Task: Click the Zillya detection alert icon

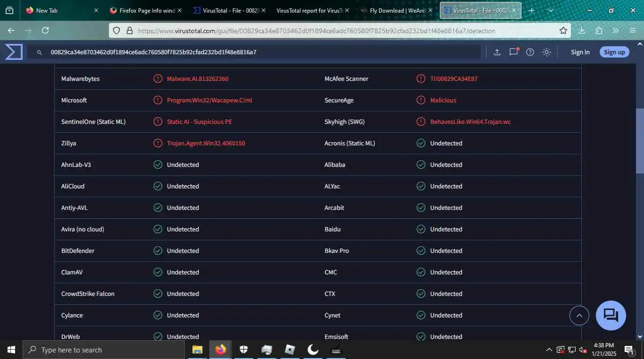Action: point(158,143)
